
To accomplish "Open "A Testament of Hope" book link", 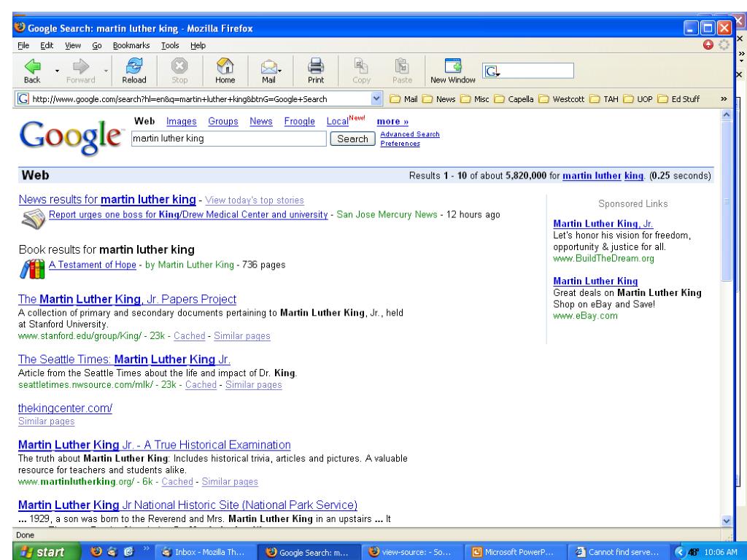I will point(93,265).
